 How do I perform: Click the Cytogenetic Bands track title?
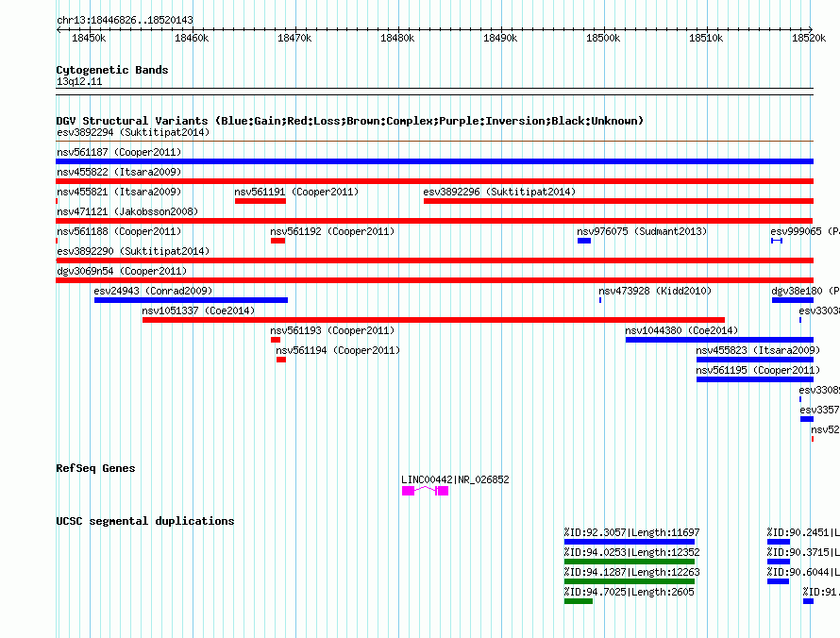[x=112, y=70]
